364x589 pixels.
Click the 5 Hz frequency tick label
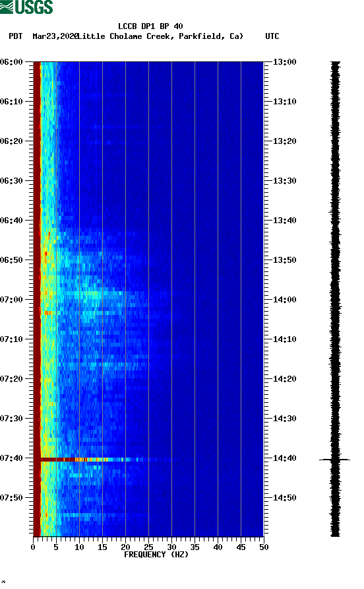click(x=56, y=547)
